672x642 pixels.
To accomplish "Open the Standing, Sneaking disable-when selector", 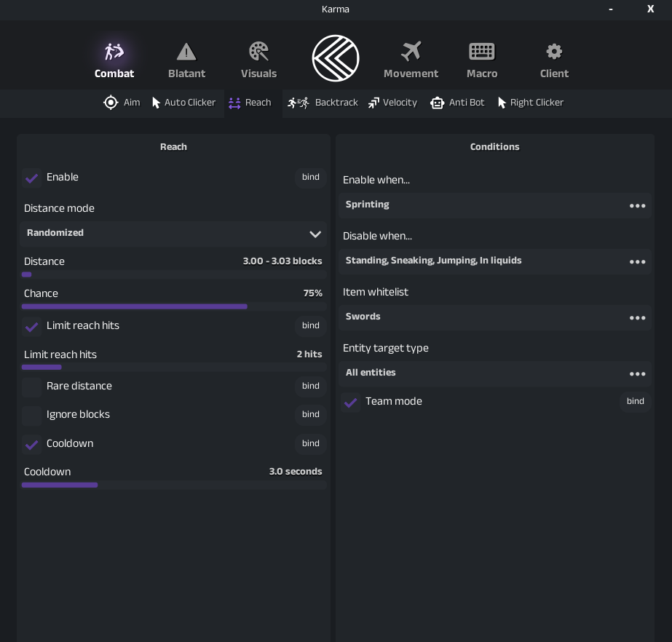I will (x=495, y=261).
